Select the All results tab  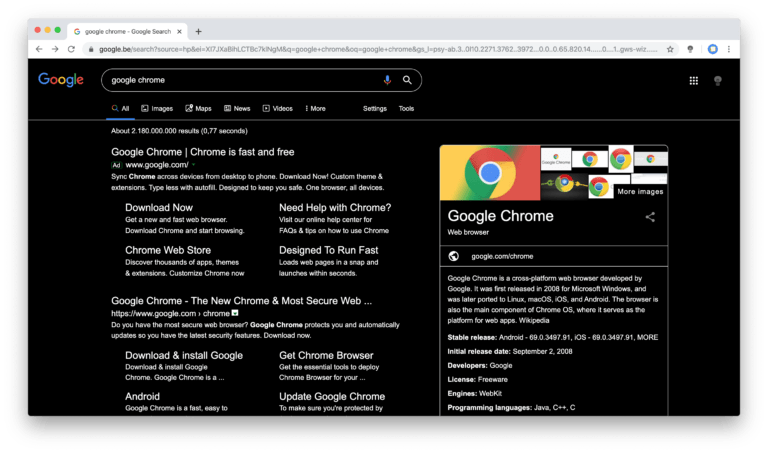pos(120,109)
